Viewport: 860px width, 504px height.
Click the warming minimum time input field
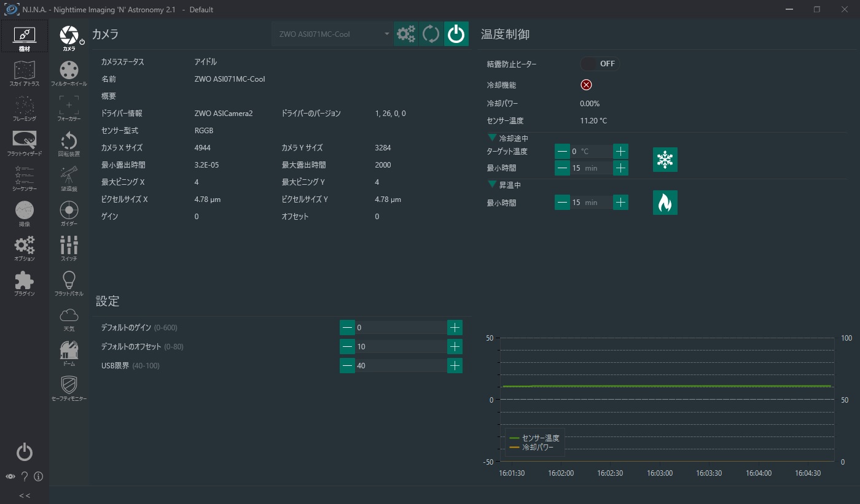click(592, 202)
